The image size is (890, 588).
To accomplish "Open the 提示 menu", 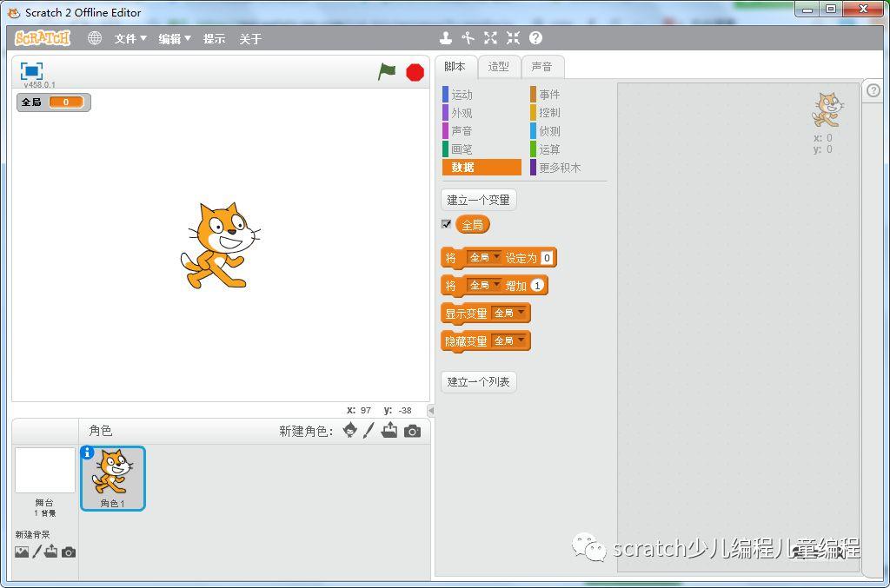I will coord(214,38).
